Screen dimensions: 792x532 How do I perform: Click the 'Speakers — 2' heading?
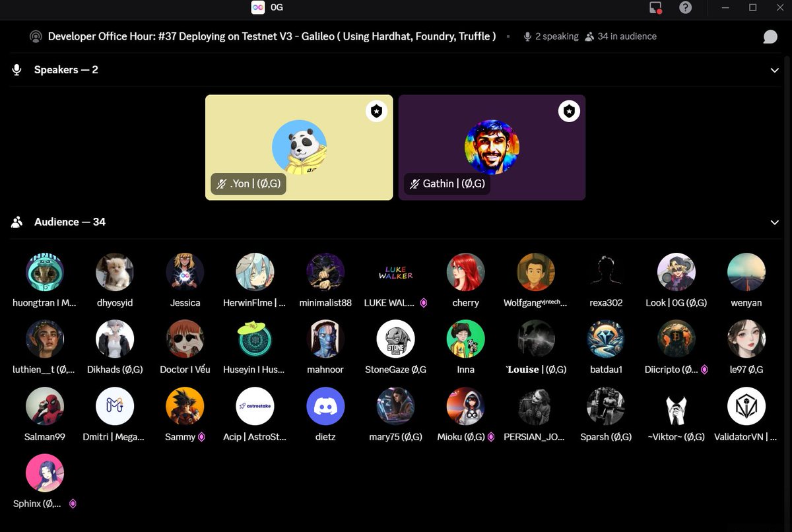(x=66, y=70)
